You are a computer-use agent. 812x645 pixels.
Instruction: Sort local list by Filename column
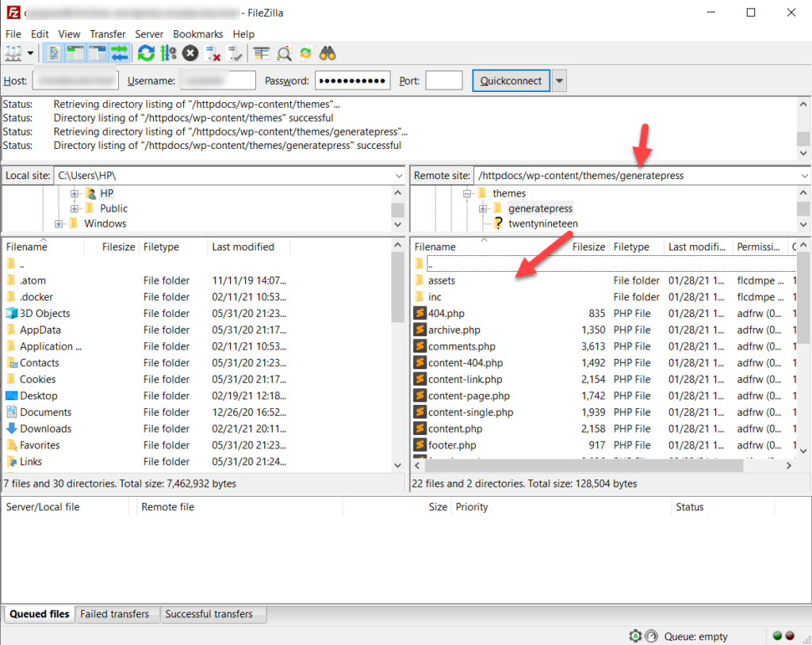point(26,247)
